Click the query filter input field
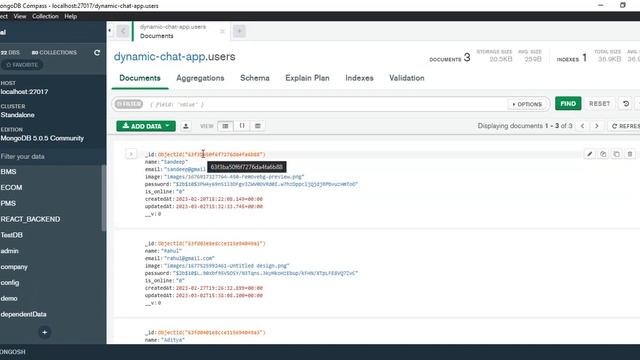 point(327,104)
